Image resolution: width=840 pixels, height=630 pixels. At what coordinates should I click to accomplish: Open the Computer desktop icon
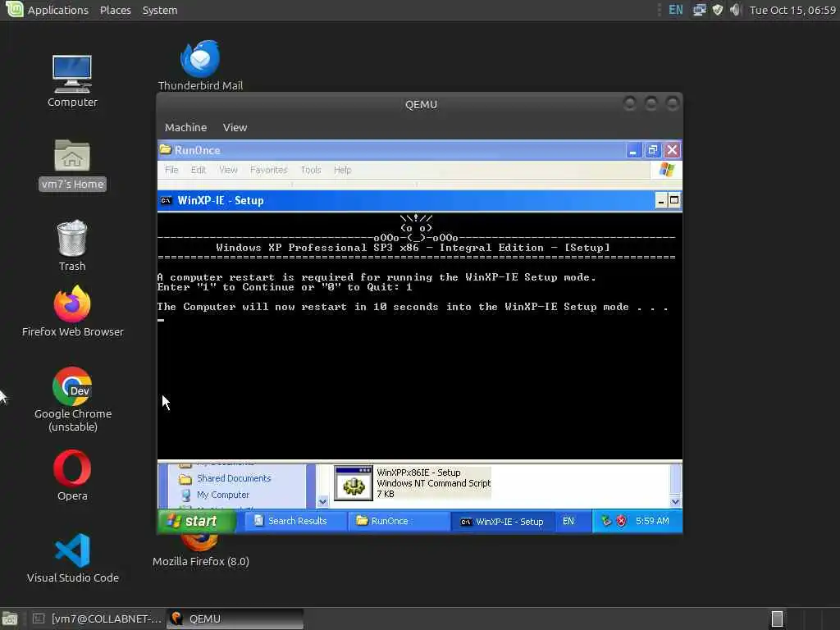(x=72, y=74)
